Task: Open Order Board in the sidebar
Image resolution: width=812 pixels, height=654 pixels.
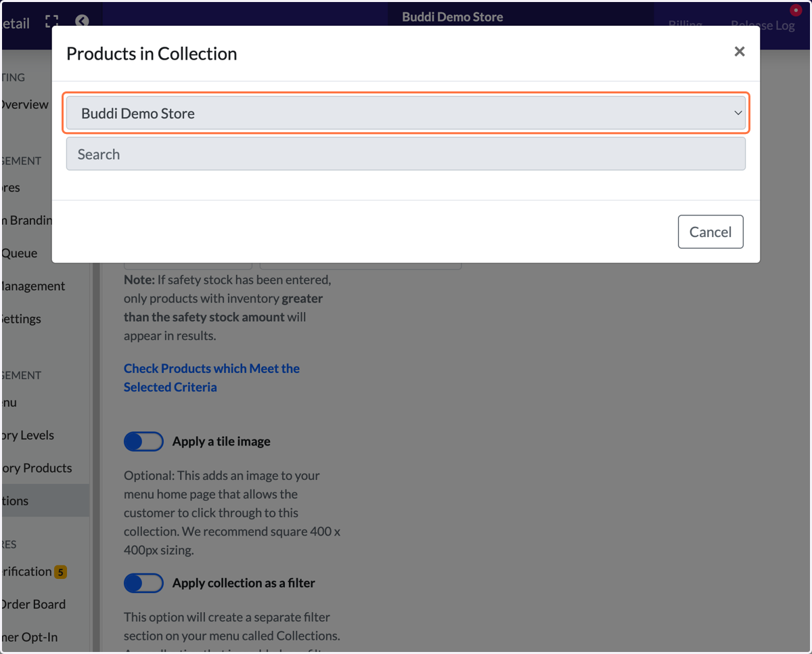Action: point(33,604)
